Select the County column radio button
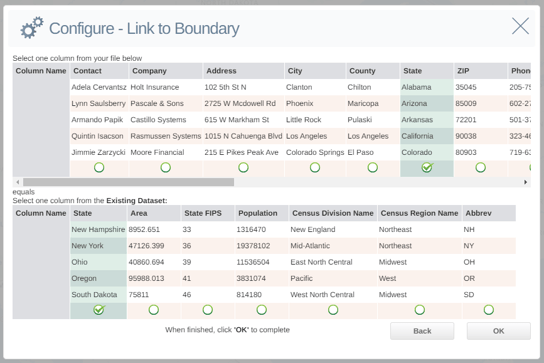Viewport: 544px width, 363px height. 373,168
